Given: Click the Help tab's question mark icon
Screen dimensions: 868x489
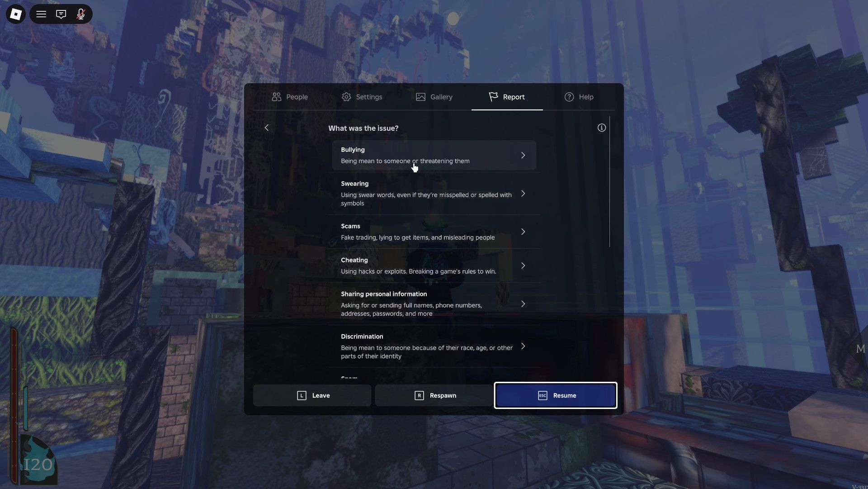Looking at the screenshot, I should click(569, 97).
